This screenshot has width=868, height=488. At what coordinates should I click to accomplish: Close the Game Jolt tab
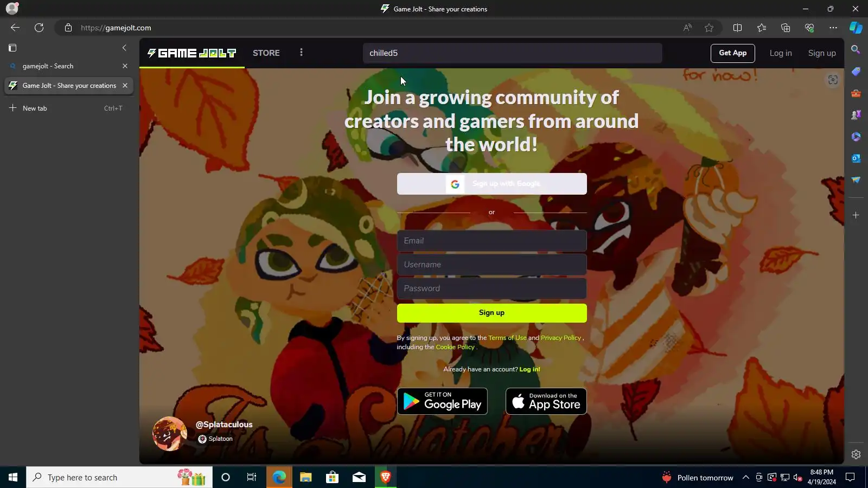(125, 86)
